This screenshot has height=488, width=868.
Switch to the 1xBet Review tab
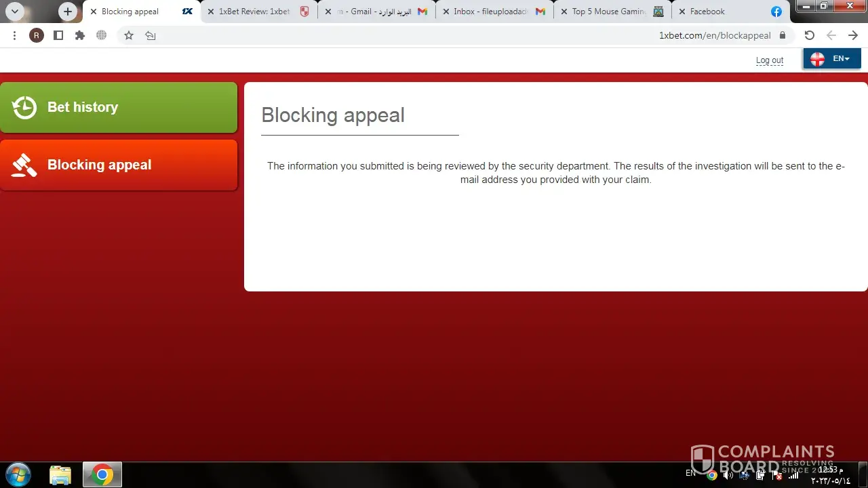pos(254,12)
